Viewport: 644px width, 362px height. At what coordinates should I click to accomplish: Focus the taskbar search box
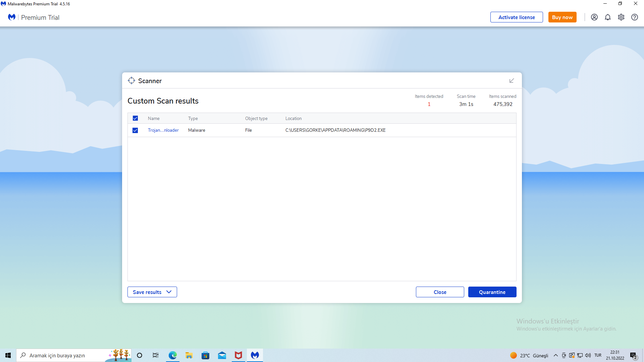pos(74,355)
